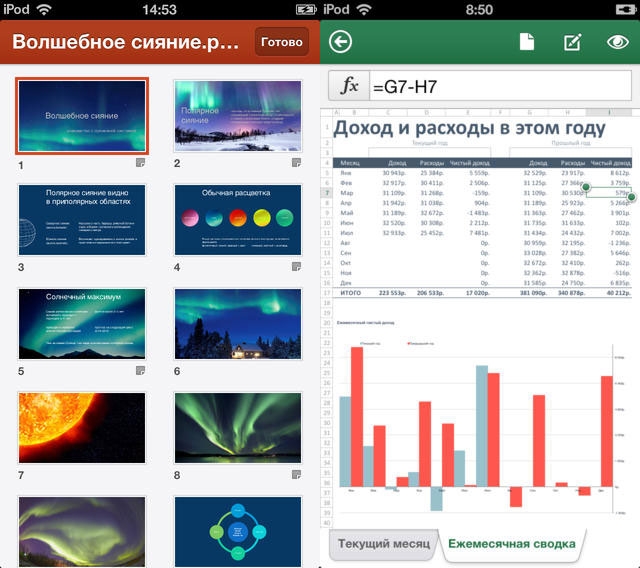Open the notes icon under slide 1
This screenshot has height=568, width=640.
coord(141,162)
